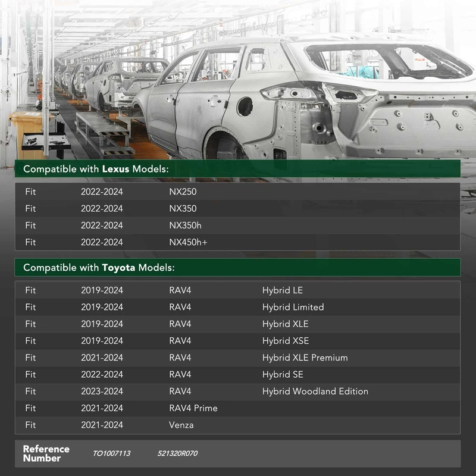
Task: Click the 'Compatible with Lexus Models:' header
Action: click(237, 169)
